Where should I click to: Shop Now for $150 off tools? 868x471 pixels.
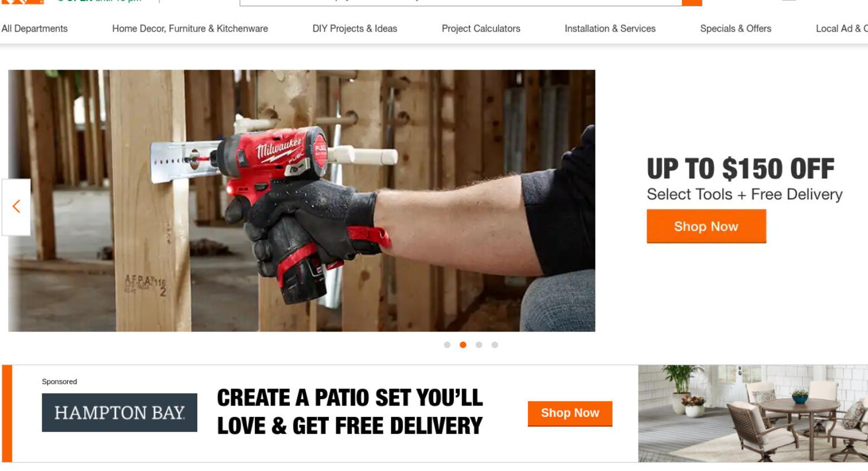tap(706, 226)
